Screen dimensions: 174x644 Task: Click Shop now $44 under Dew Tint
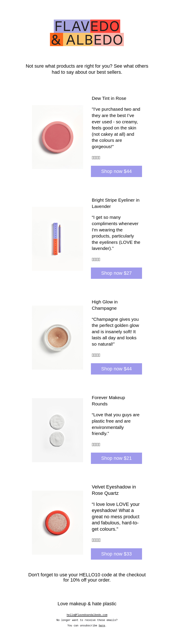pyautogui.click(x=116, y=171)
